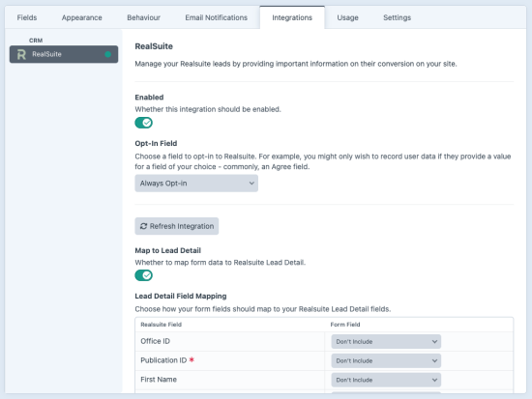Click the CRM section label

point(36,41)
